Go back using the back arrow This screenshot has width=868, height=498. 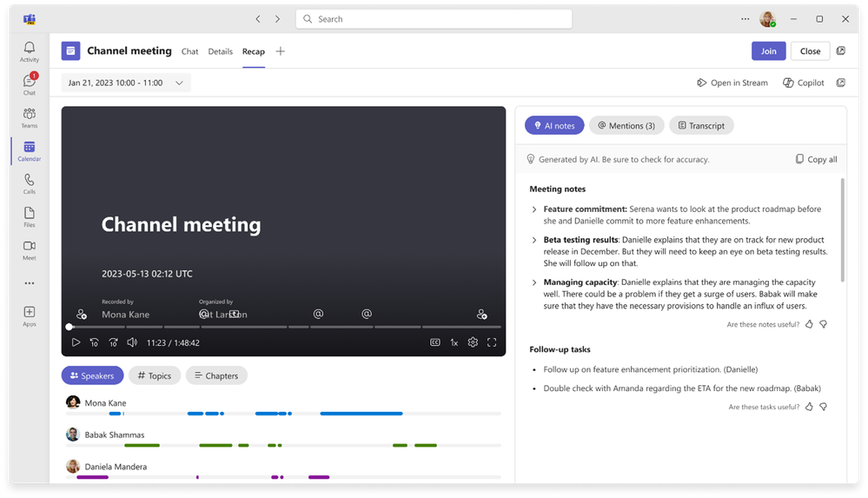tap(258, 19)
